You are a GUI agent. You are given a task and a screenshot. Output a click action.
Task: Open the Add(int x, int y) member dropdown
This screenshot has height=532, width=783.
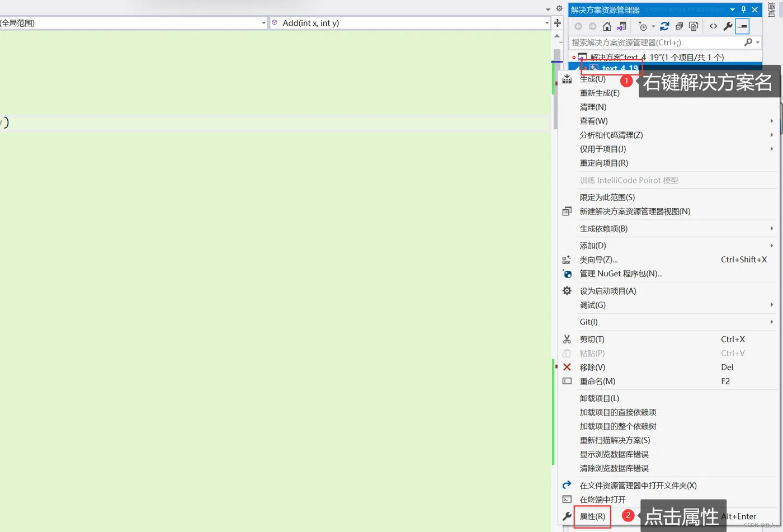546,22
